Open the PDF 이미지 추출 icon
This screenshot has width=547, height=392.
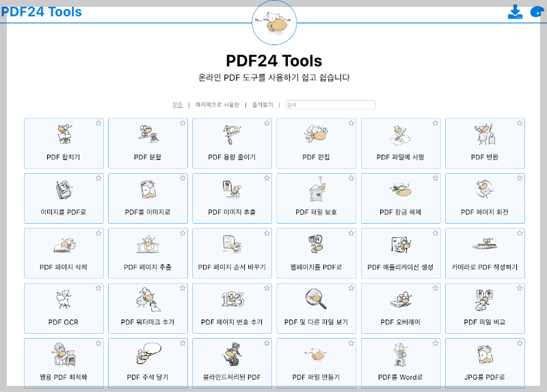click(x=232, y=190)
